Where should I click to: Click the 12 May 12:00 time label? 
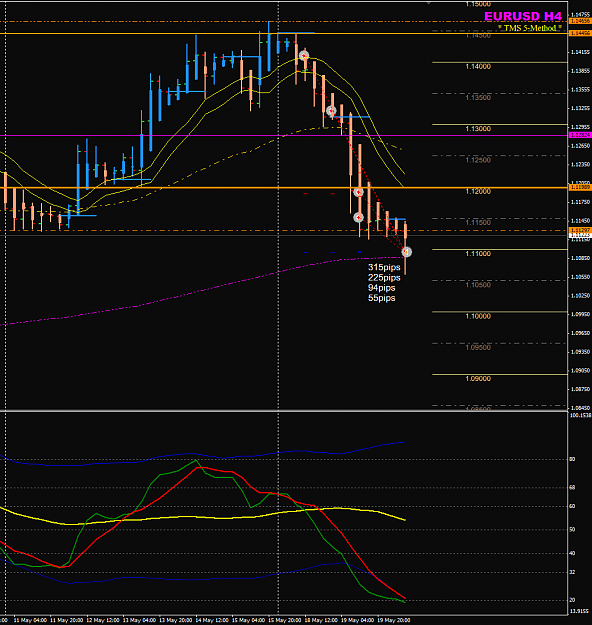103,621
